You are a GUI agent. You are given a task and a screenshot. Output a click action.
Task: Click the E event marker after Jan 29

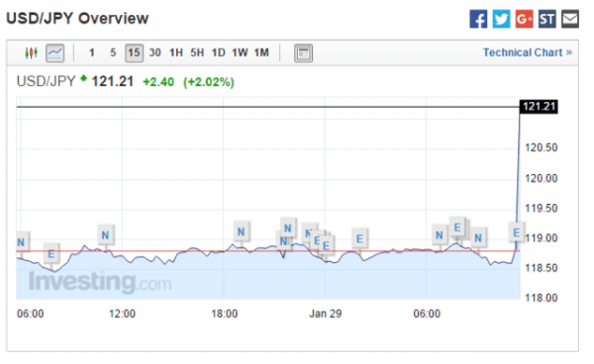point(359,238)
